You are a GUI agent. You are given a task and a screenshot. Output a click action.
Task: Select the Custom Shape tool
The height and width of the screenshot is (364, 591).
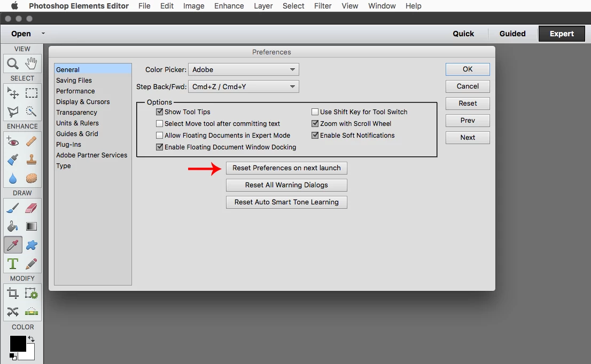(32, 245)
